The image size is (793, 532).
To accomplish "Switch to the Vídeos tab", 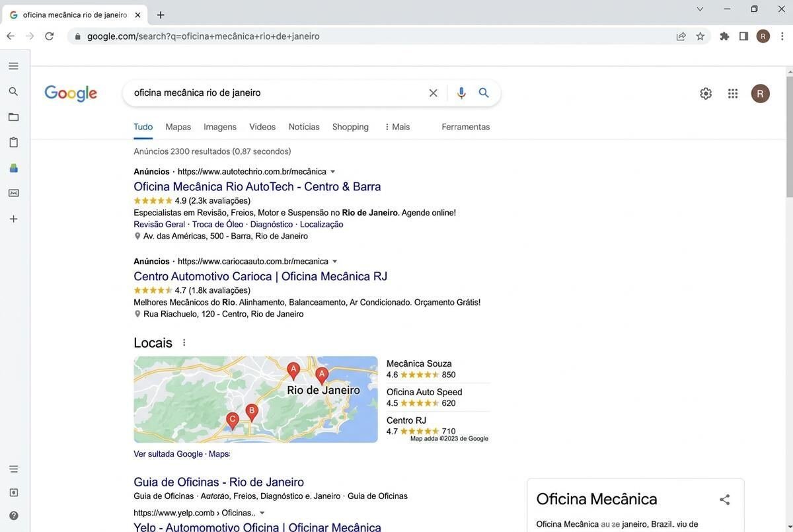I will [x=262, y=127].
